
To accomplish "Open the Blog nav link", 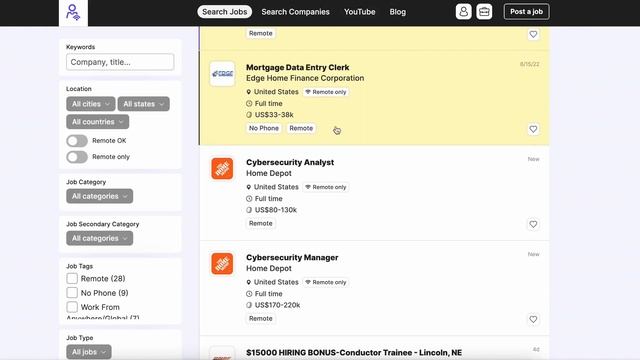I will (x=398, y=12).
